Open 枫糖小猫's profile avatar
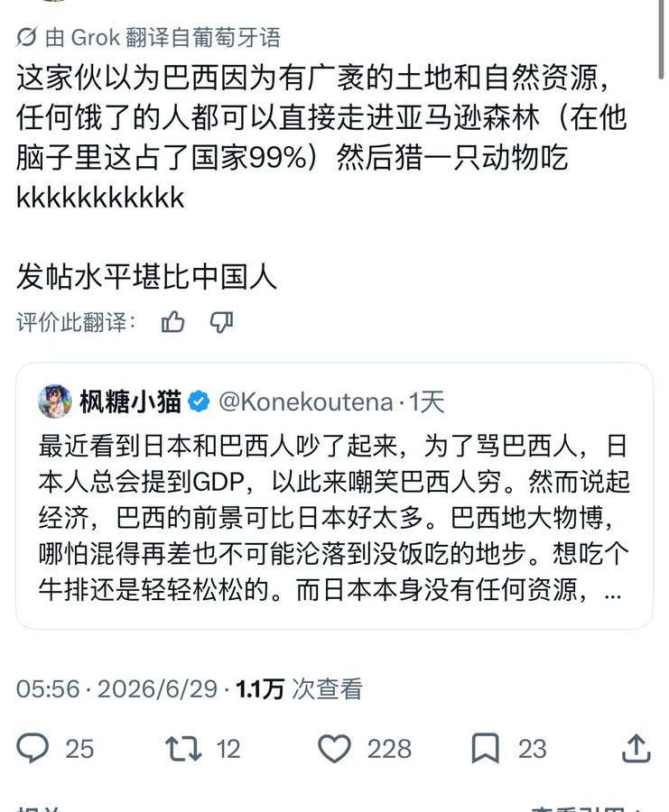The width and height of the screenshot is (669, 812). 55,401
